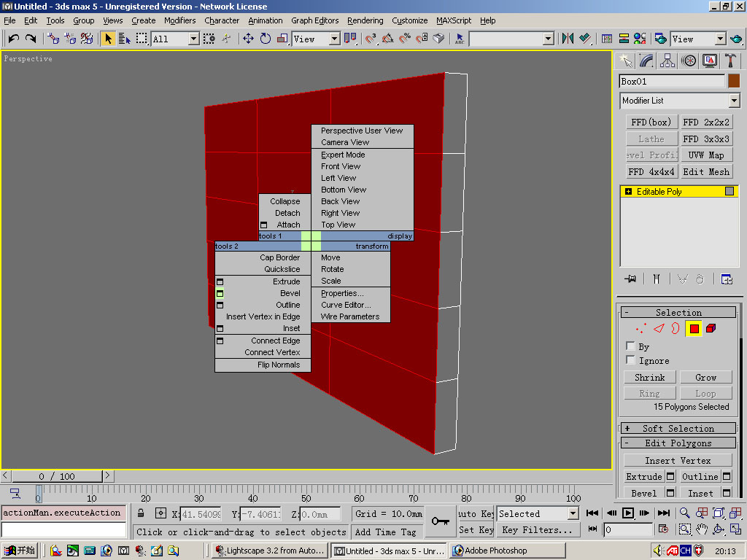Click the Pin Stack icon
Screen dimensions: 747x560
(630, 279)
